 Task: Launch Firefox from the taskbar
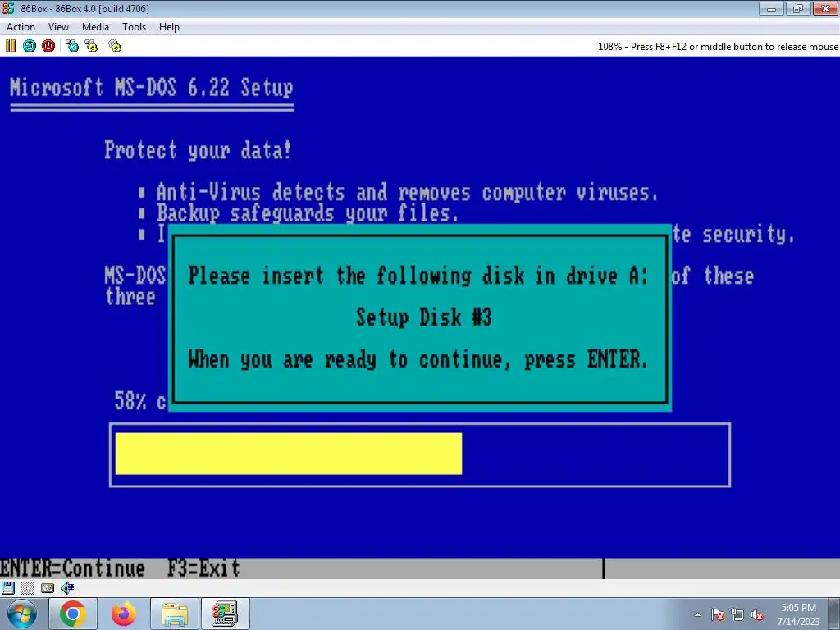124,614
